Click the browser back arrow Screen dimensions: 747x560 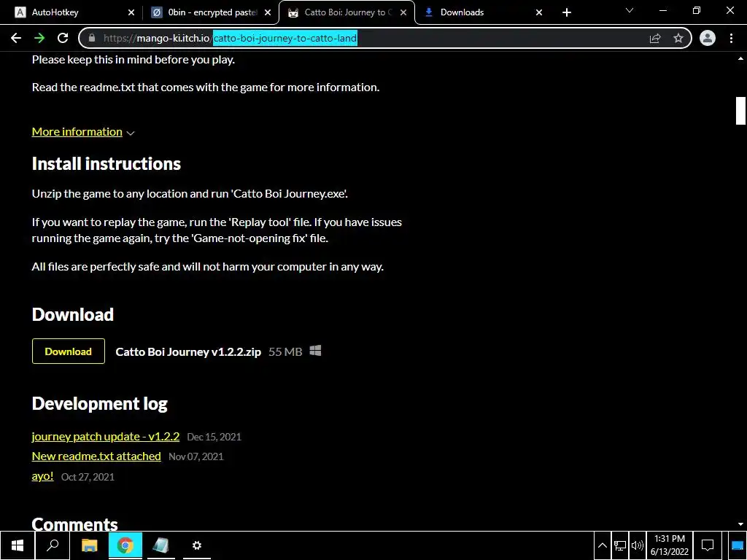click(x=16, y=38)
